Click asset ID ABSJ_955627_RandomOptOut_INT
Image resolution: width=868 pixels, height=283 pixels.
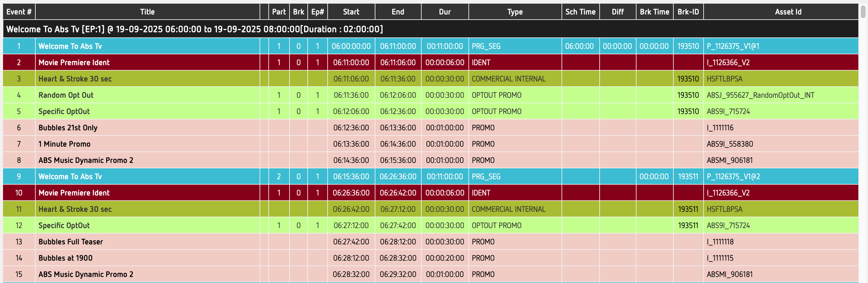coord(760,95)
